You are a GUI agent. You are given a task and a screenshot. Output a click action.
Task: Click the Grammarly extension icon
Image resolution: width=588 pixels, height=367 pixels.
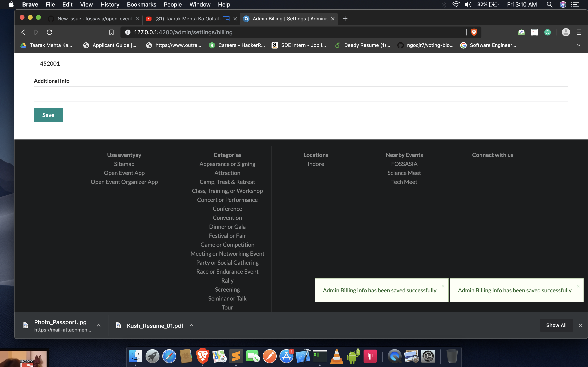[x=547, y=32]
